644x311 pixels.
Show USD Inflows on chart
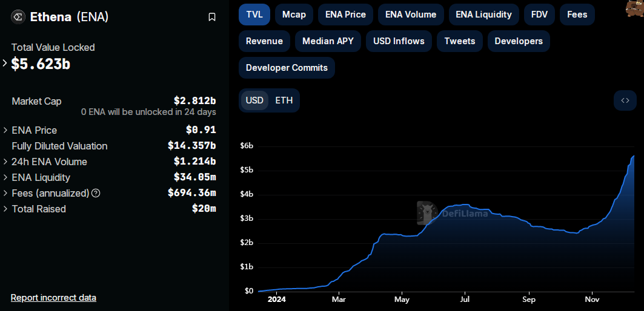click(x=399, y=41)
